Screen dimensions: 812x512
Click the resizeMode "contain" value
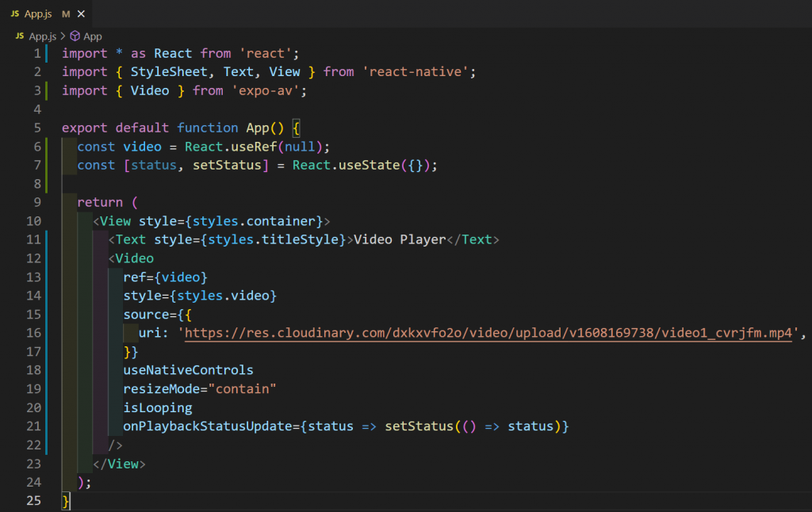243,389
